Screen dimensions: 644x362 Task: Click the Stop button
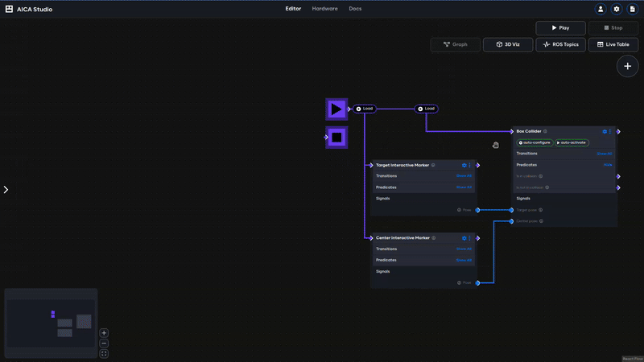point(613,28)
